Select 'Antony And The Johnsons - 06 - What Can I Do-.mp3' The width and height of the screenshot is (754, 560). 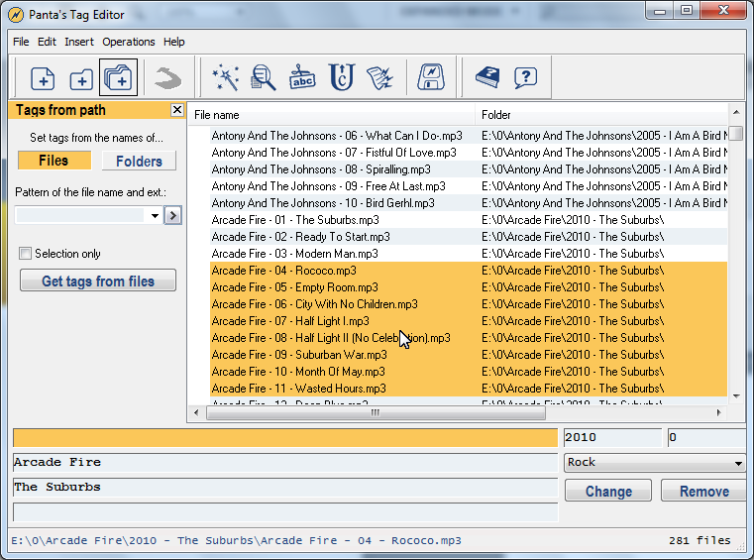coord(469,136)
